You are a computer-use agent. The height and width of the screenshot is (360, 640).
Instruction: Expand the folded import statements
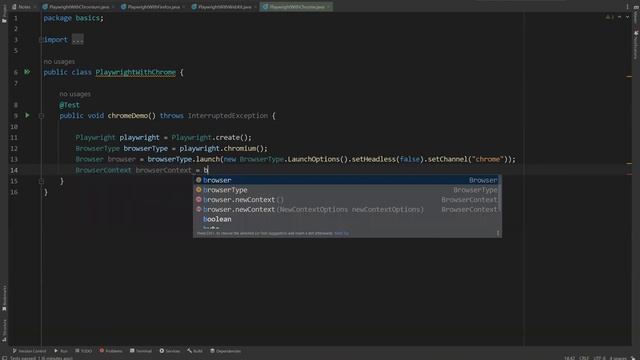(78, 40)
